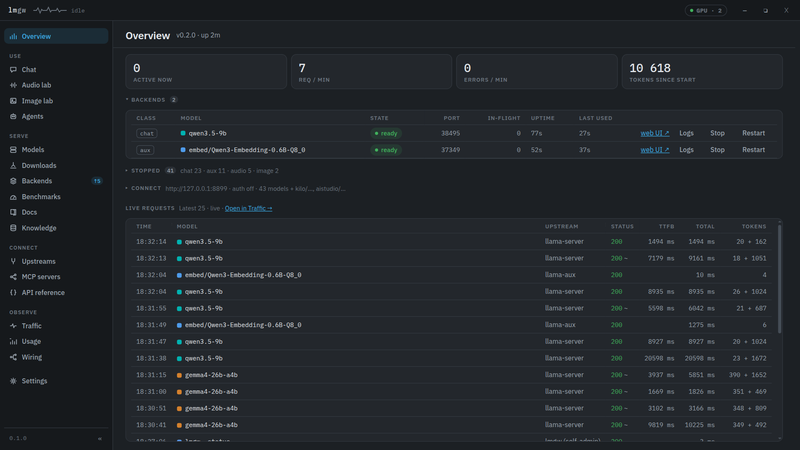This screenshot has width=800, height=450.
Task: Open web UI for qwen3.5-9b backend
Action: pos(655,133)
